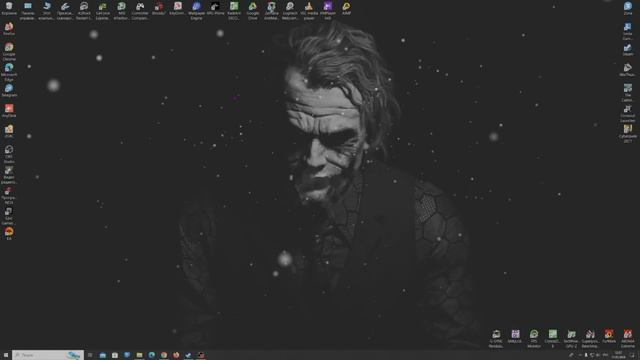
Task: Launch VLC media player desktop shortcut
Action: (x=309, y=10)
